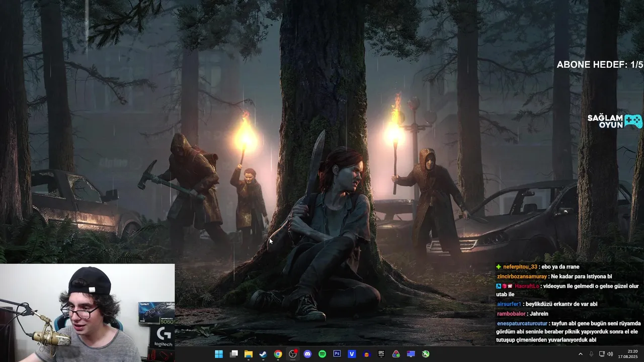The width and height of the screenshot is (644, 362).
Task: Click chat username zincirbozansamuray
Action: pos(522,277)
